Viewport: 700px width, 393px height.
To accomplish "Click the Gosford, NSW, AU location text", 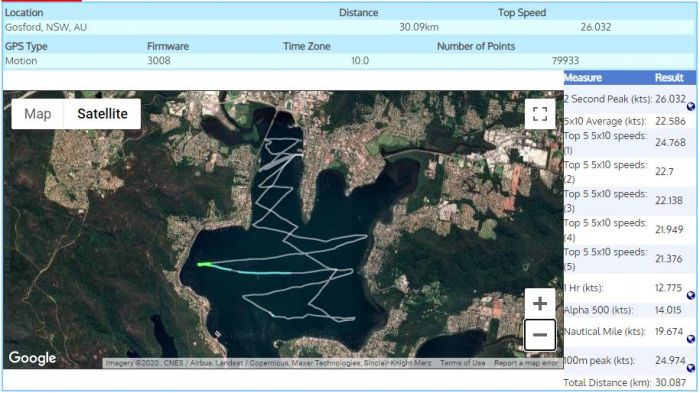I will (46, 27).
